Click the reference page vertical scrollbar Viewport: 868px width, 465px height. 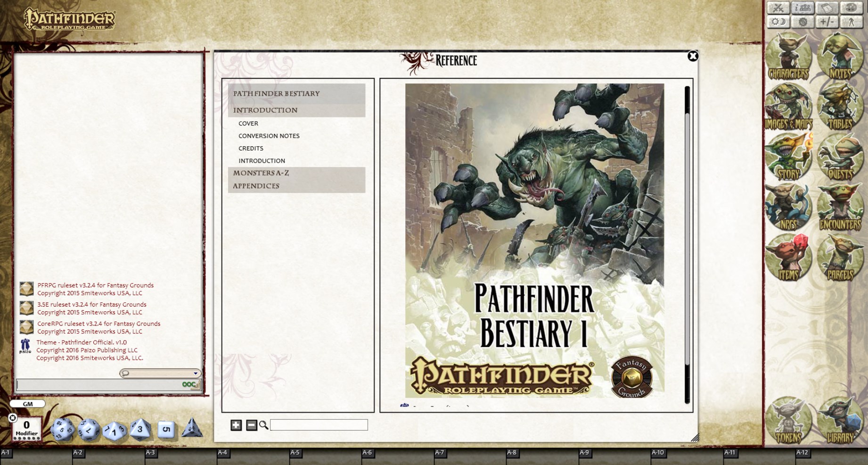(687, 245)
